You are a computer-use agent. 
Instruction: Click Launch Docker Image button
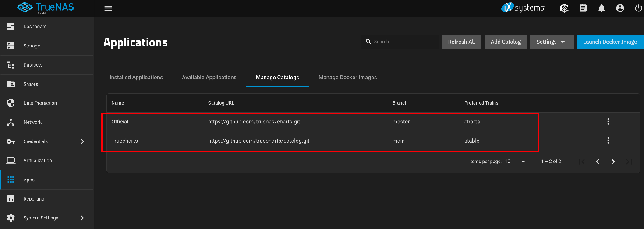coord(610,42)
